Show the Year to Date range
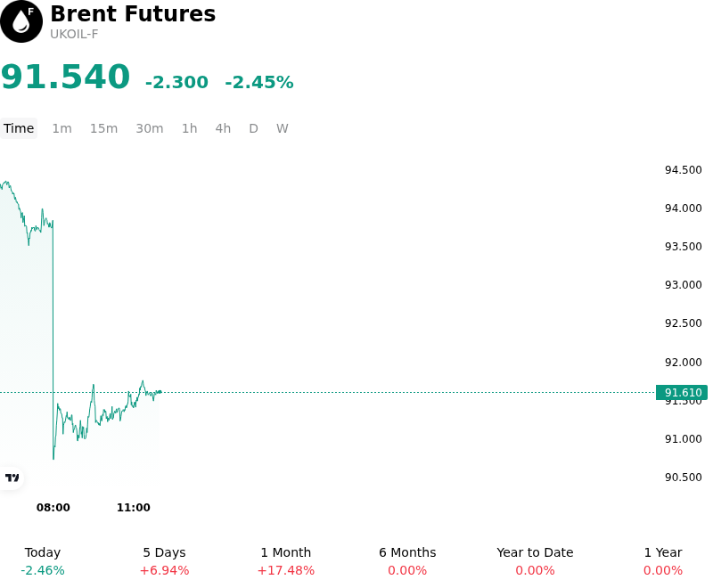 pyautogui.click(x=535, y=561)
